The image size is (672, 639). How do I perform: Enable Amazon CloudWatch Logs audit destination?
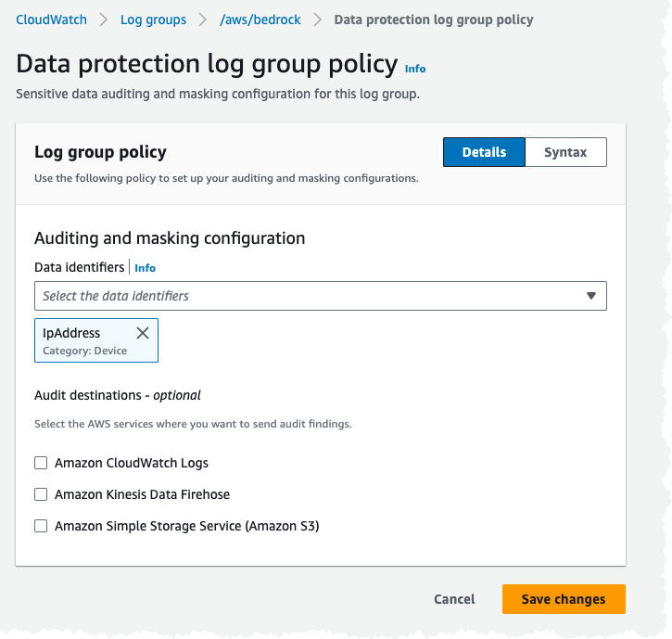41,463
